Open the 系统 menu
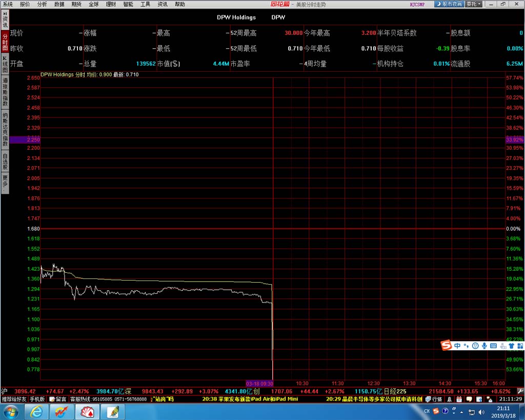 [8, 4]
